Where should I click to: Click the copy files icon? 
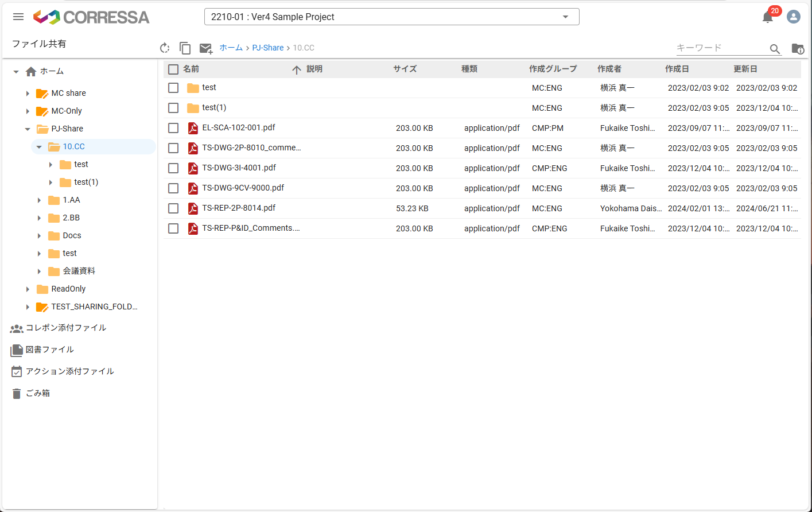(185, 48)
